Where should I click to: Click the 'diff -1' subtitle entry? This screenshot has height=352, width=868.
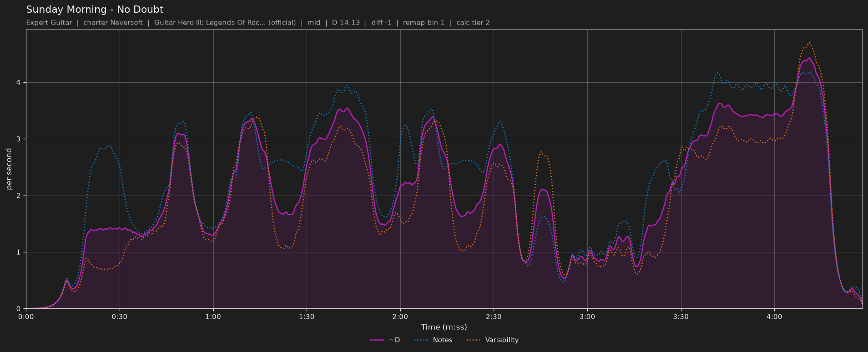[x=381, y=23]
